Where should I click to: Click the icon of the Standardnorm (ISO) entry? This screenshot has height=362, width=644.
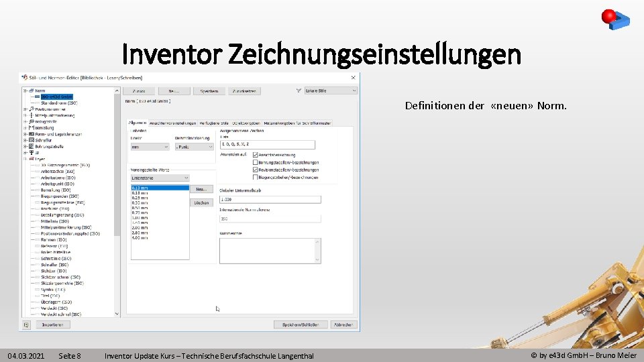pyautogui.click(x=38, y=103)
